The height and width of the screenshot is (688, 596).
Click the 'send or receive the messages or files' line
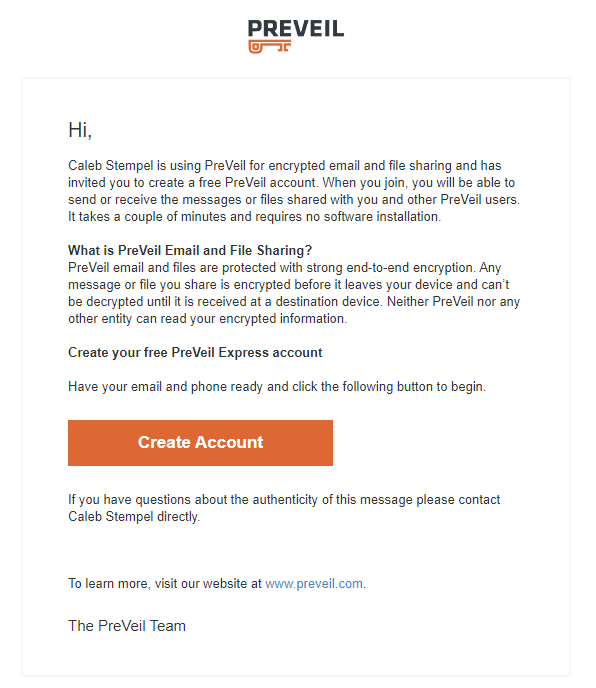pos(294,200)
